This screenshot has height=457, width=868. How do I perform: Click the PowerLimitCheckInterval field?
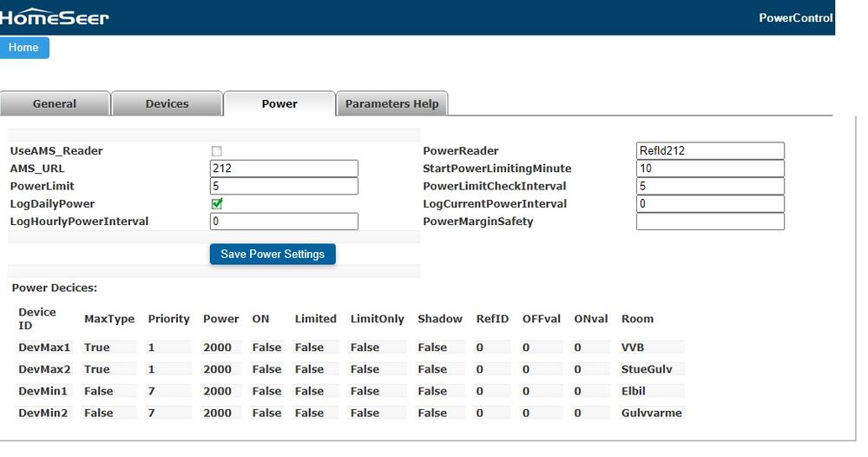710,186
